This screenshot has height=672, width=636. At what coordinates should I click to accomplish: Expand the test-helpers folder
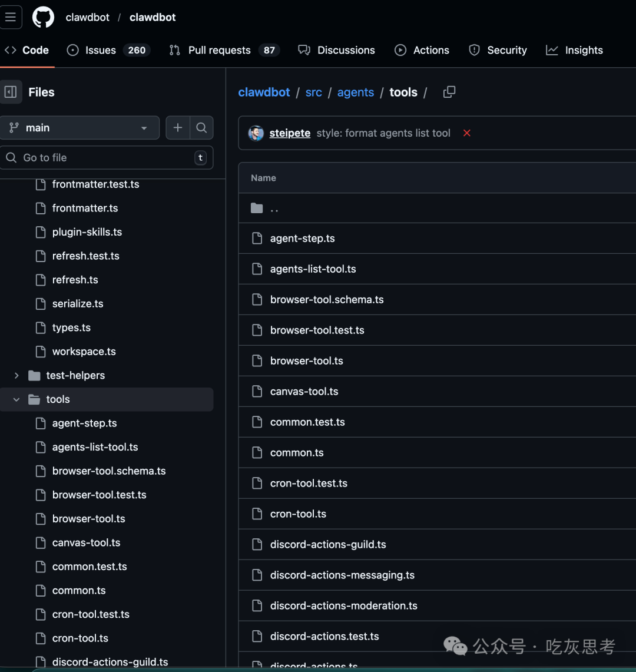coord(16,375)
